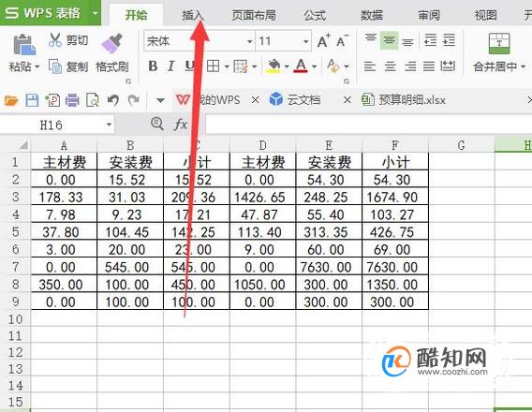Open the font name dropdown showing 宋体
Viewport: 532px width, 412px height.
point(199,41)
